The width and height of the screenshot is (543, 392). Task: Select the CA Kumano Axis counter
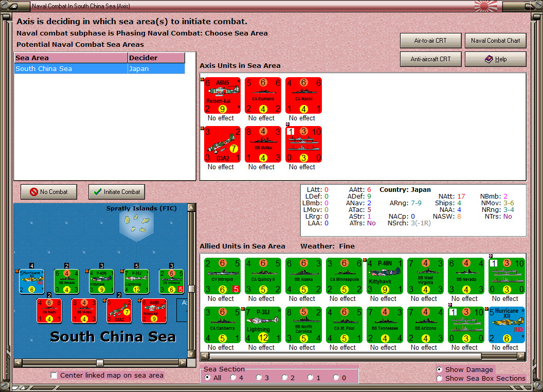coord(263,95)
